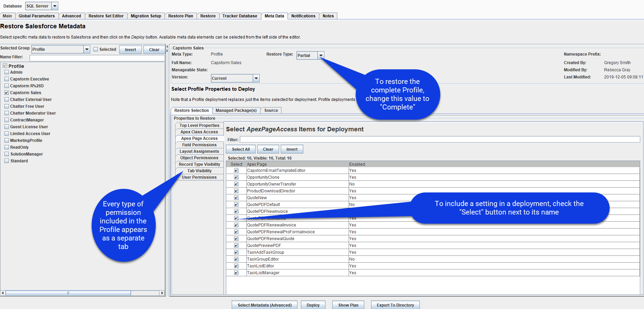This screenshot has height=309, width=644.
Task: Select the TaskGroupEditor row text
Action: [x=263, y=259]
